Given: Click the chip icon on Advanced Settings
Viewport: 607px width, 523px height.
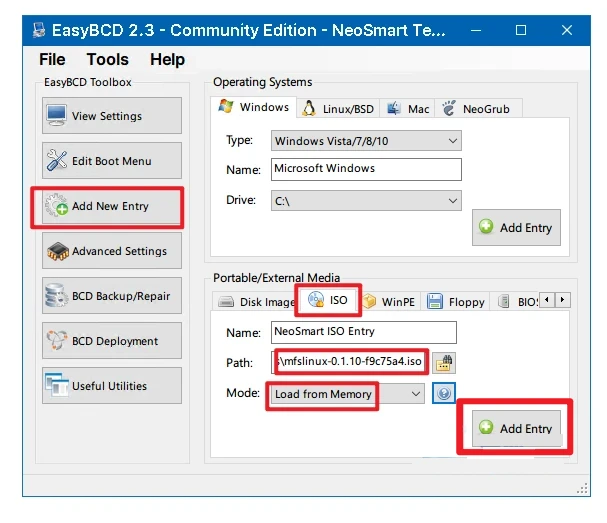Looking at the screenshot, I should [57, 251].
